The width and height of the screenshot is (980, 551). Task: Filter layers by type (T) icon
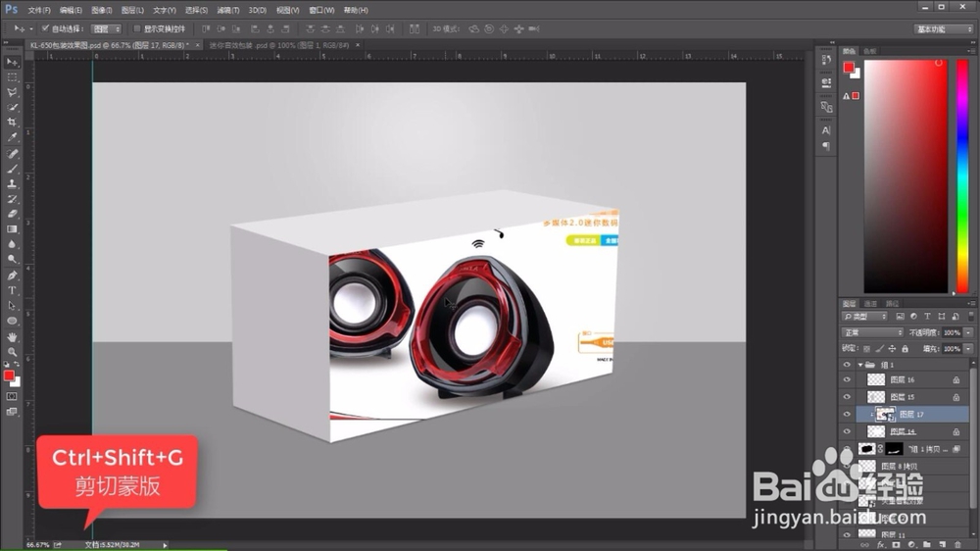927,317
